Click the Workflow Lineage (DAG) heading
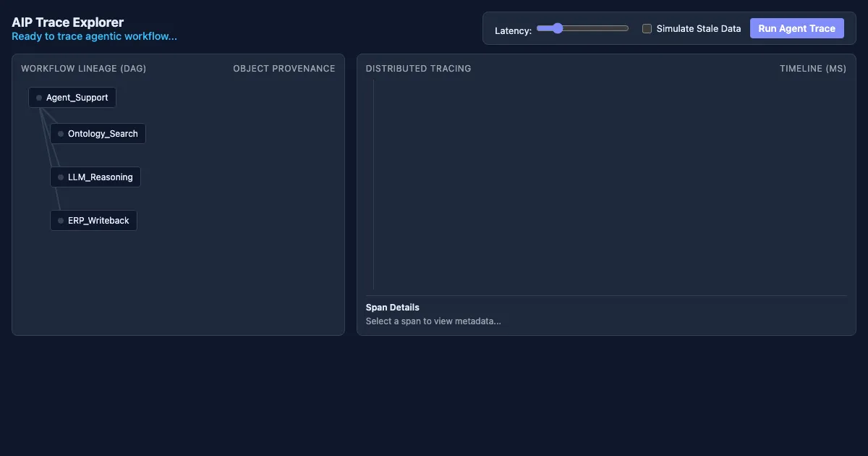 tap(83, 69)
